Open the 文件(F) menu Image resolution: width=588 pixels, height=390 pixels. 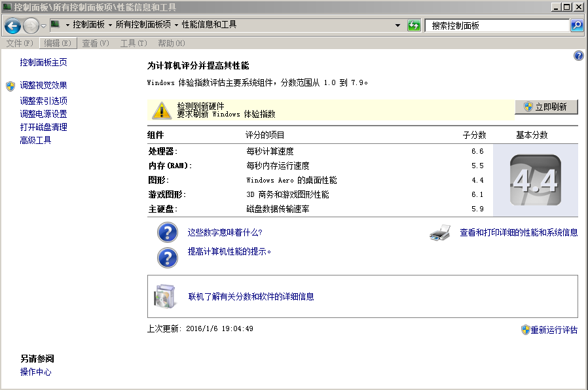pos(20,43)
